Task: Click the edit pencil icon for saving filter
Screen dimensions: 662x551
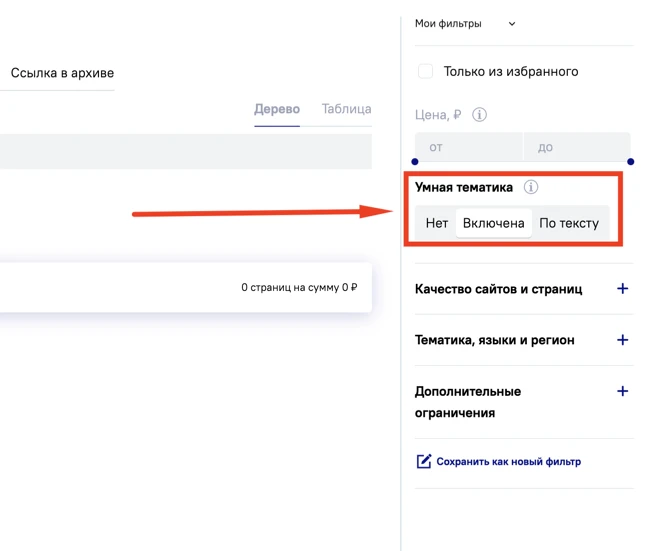Action: [424, 461]
